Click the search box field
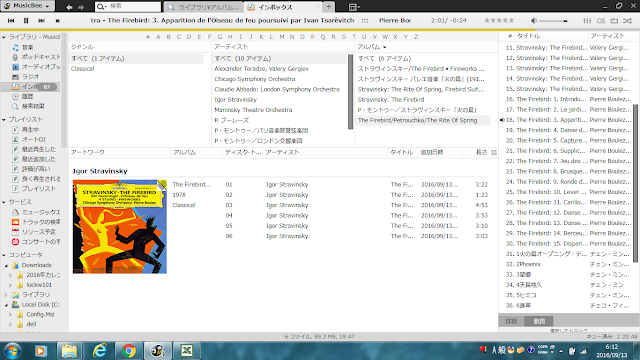The width and height of the screenshot is (640, 360). click(128, 7)
